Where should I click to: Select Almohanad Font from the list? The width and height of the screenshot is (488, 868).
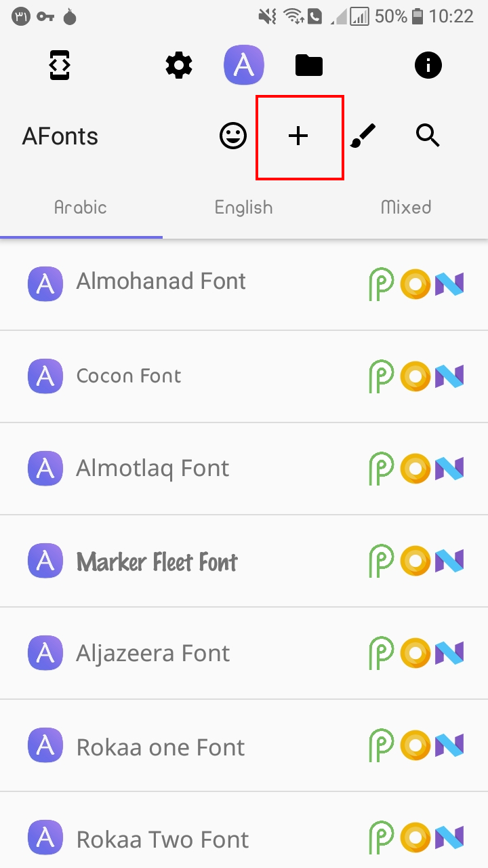click(161, 281)
